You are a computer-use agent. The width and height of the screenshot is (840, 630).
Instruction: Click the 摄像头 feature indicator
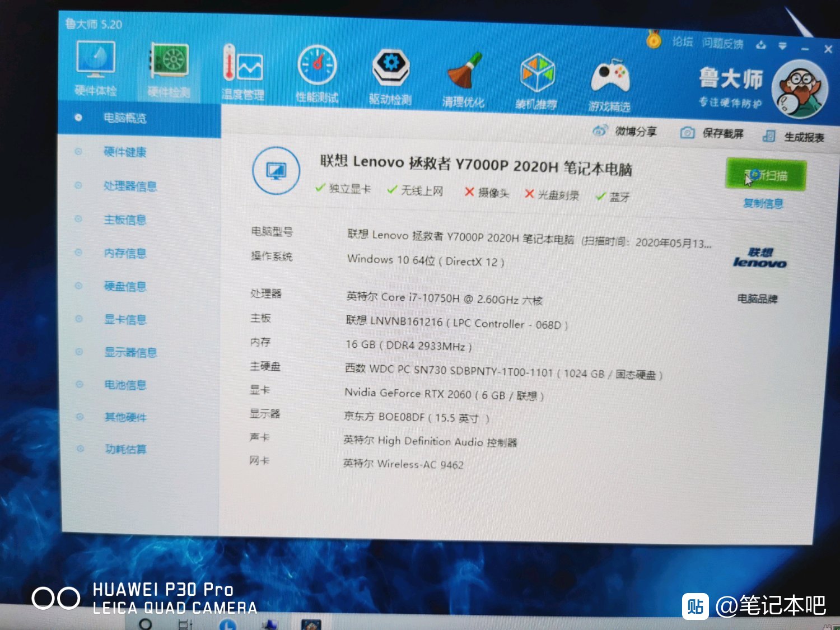coord(487,193)
